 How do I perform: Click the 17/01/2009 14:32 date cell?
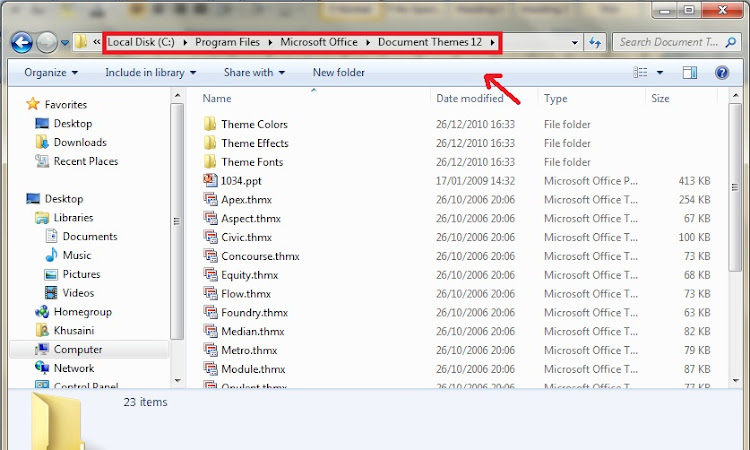pos(475,181)
